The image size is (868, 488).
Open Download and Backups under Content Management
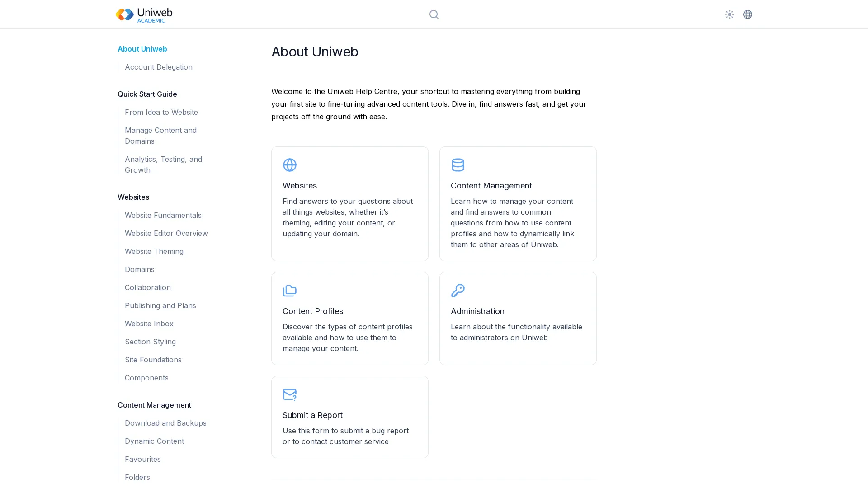[x=165, y=423]
